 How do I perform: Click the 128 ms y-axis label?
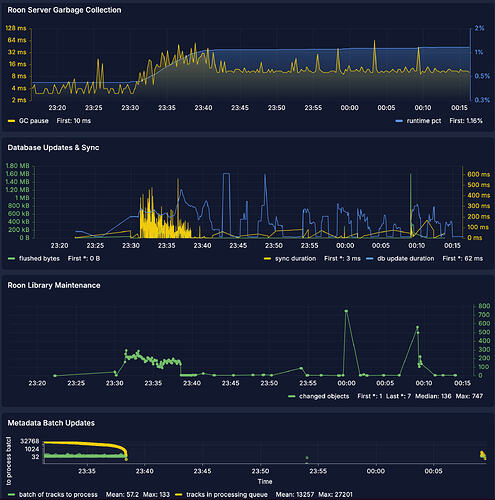pyautogui.click(x=16, y=28)
